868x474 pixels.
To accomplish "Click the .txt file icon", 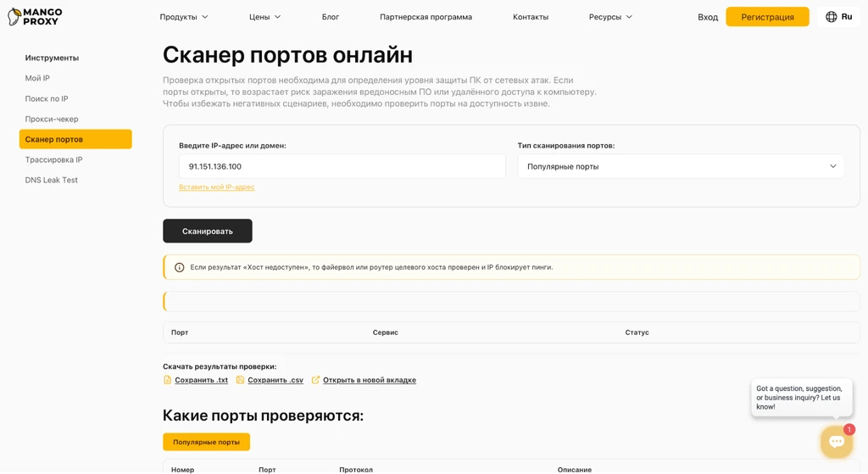I will click(167, 380).
